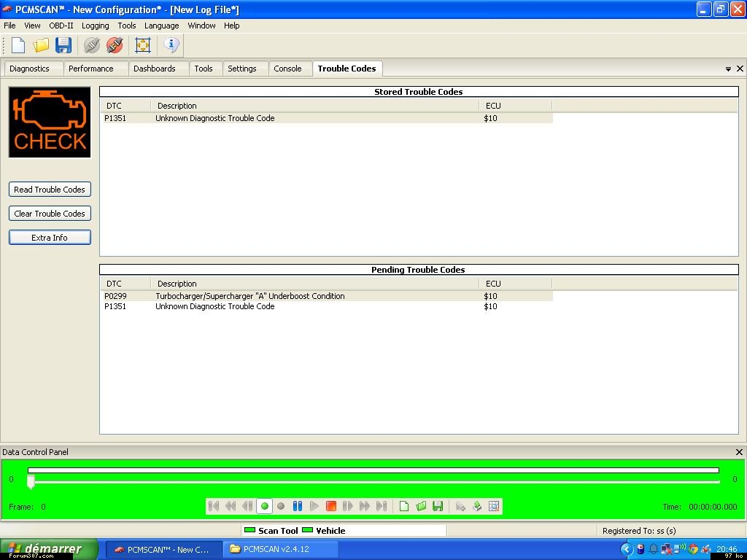Click the Description header in Stored Trouble Codes
Screen dimensions: 747x560
[x=315, y=106]
